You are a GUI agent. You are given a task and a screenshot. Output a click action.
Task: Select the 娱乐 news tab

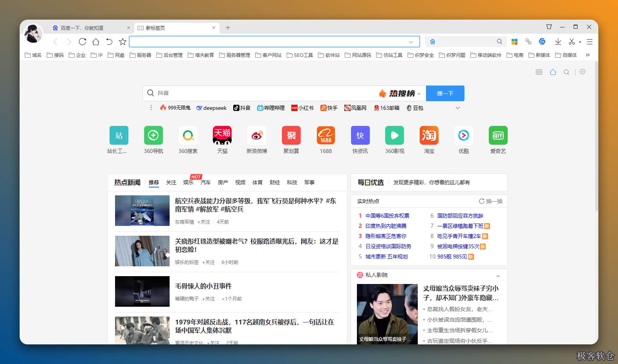188,182
